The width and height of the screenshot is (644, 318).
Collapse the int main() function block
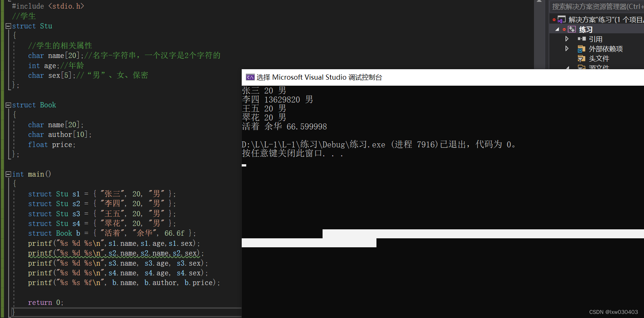tap(8, 174)
